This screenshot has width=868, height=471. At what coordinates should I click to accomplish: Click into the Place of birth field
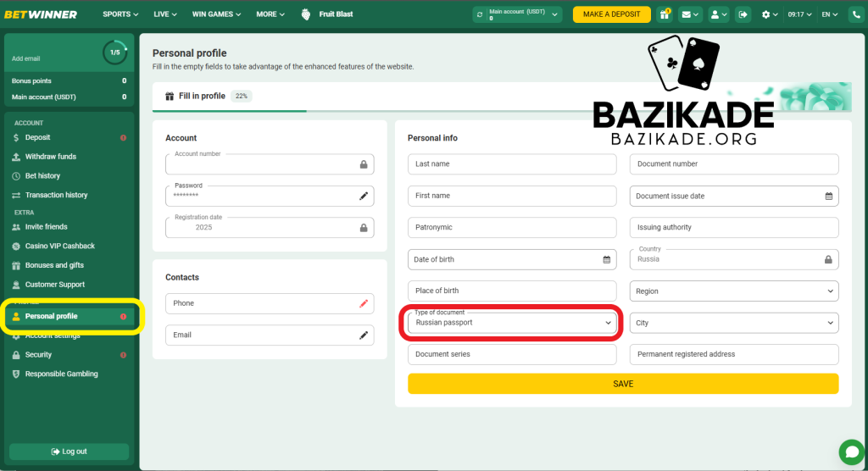point(511,291)
